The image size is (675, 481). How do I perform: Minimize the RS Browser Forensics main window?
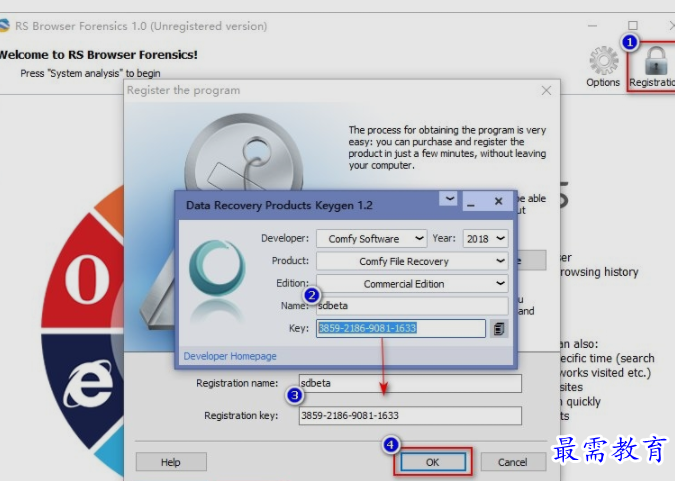coord(592,26)
